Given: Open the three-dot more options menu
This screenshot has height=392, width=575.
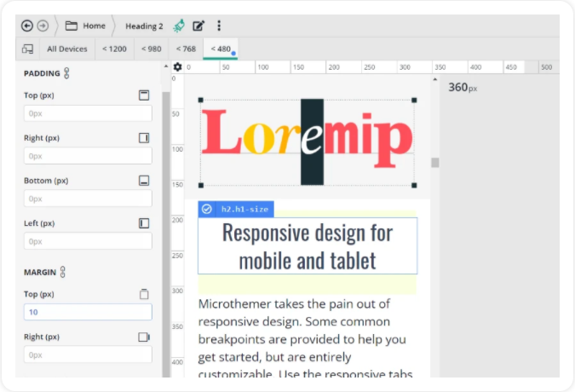Looking at the screenshot, I should 219,26.
